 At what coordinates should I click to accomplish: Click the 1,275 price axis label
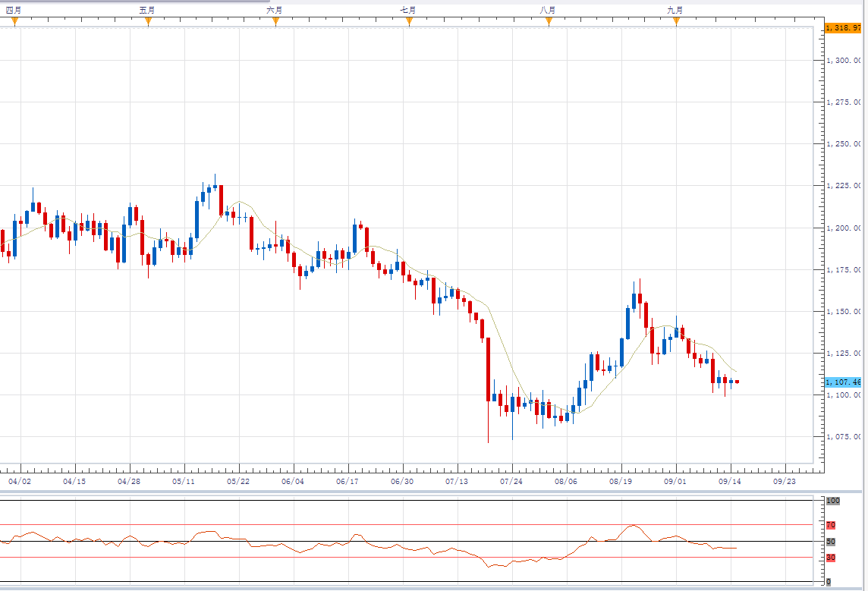(x=844, y=102)
